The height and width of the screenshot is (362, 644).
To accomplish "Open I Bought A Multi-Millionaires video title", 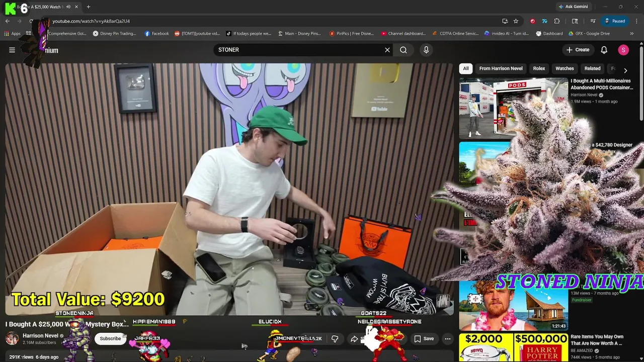I will click(x=602, y=84).
